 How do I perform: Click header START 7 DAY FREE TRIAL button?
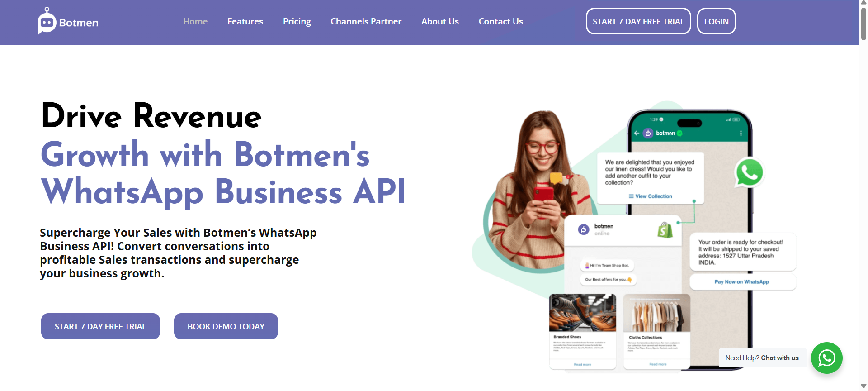[x=638, y=21]
